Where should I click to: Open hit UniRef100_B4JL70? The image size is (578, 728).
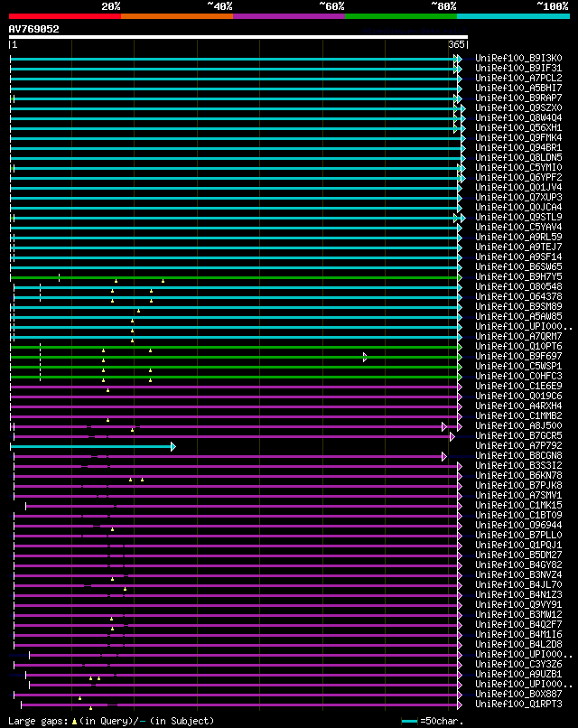click(518, 585)
